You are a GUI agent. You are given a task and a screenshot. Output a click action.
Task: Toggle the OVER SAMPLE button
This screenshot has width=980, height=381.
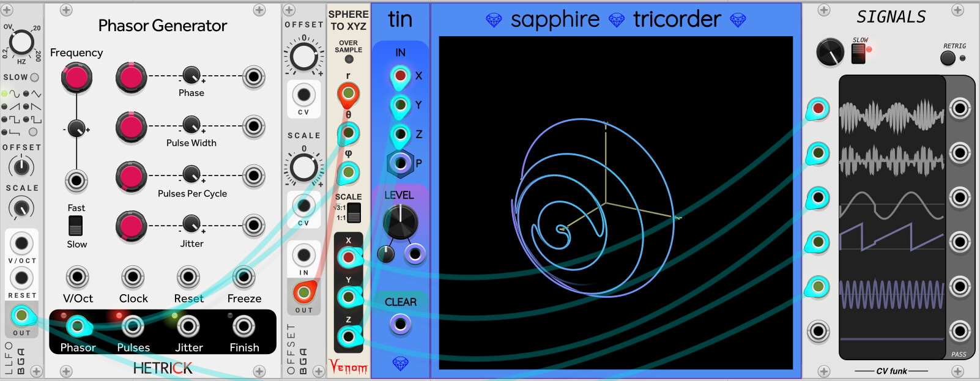[x=349, y=59]
